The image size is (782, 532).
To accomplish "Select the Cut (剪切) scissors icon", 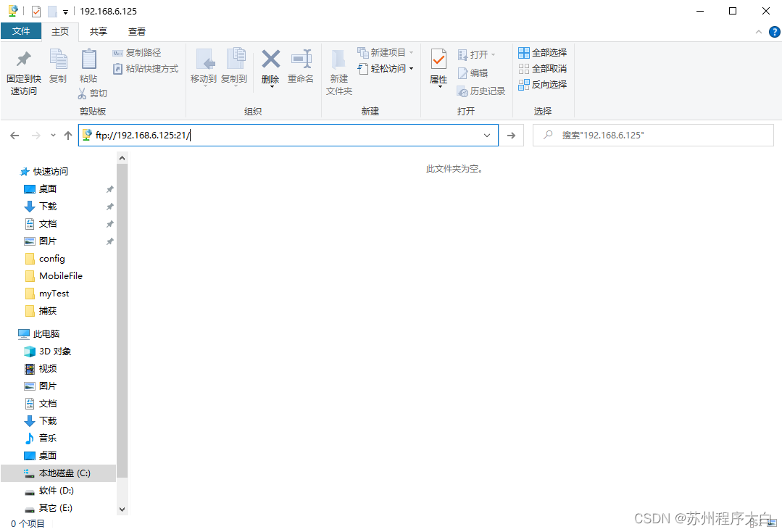I will click(x=83, y=93).
